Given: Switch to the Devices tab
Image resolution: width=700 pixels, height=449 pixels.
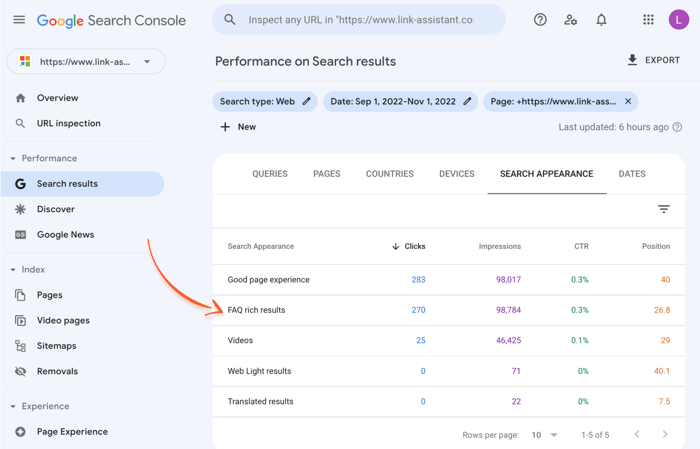Looking at the screenshot, I should [x=457, y=174].
